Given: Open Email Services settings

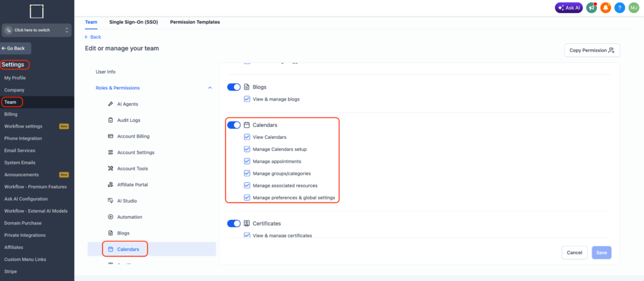Looking at the screenshot, I should tap(19, 150).
